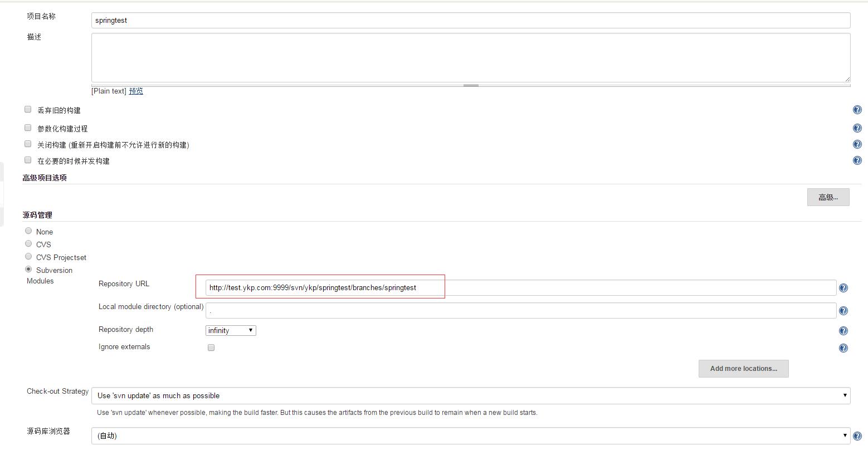Click into the 描述 text area
Viewport: 868px width, 455px height.
471,57
